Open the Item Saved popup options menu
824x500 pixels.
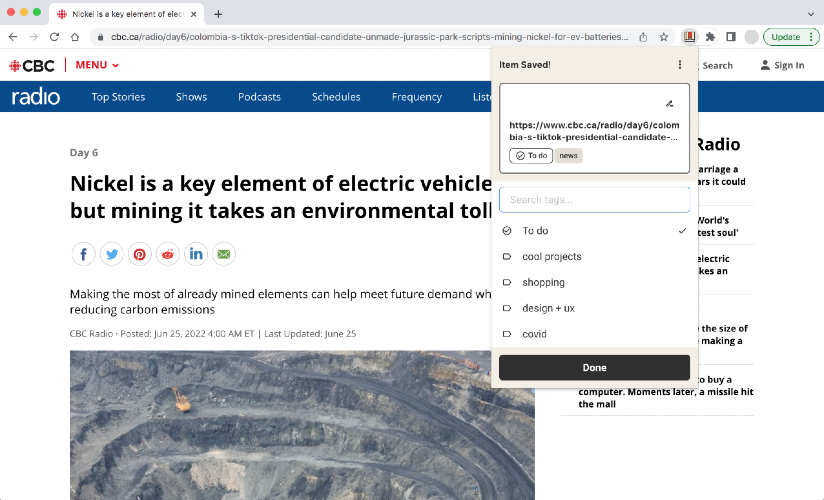pyautogui.click(x=679, y=65)
